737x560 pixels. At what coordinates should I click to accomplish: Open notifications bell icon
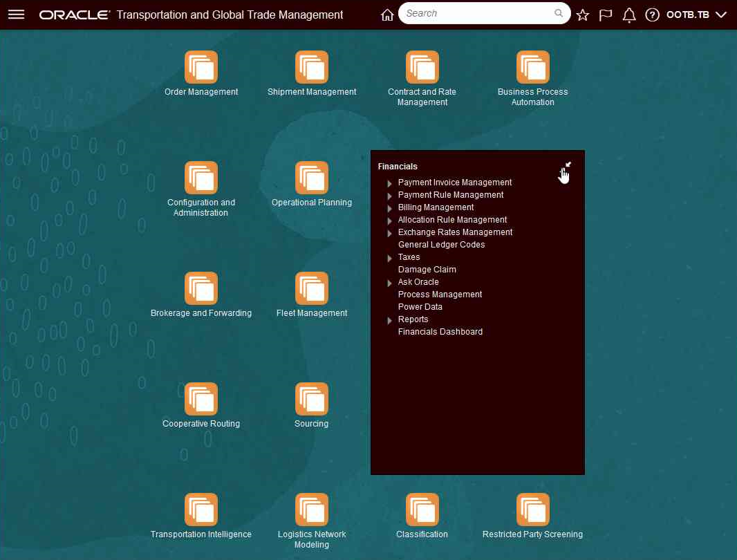tap(629, 15)
